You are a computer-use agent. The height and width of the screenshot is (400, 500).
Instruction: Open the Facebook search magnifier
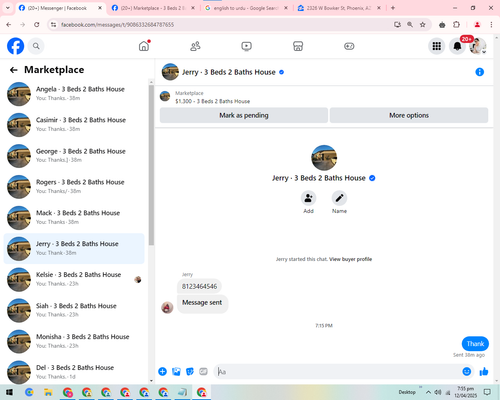pos(36,46)
